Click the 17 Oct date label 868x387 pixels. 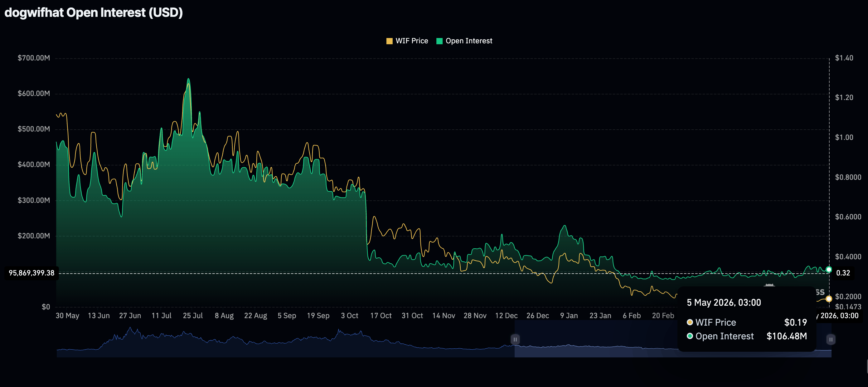point(381,316)
